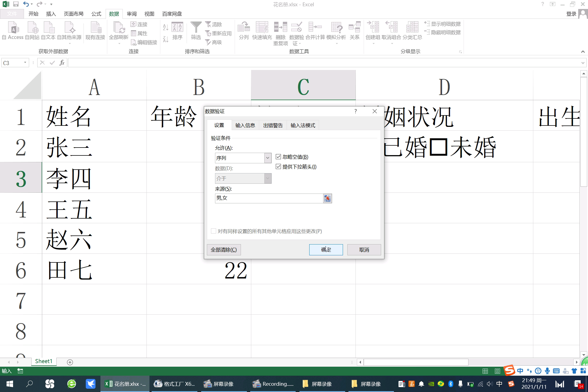Check the 对有同样设置的所有其他单元格应用这些更改 option

[x=214, y=231]
